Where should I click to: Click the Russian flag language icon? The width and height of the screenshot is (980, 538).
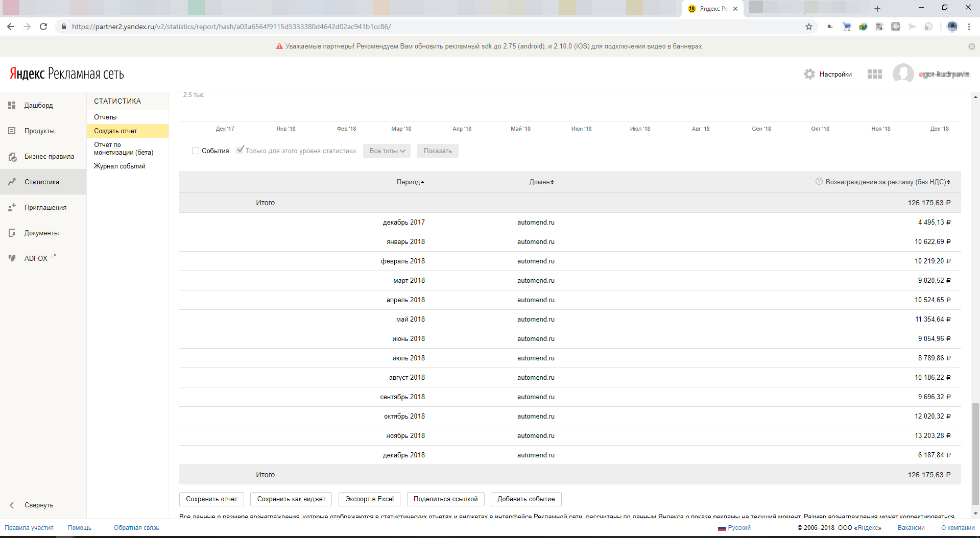[x=722, y=528]
